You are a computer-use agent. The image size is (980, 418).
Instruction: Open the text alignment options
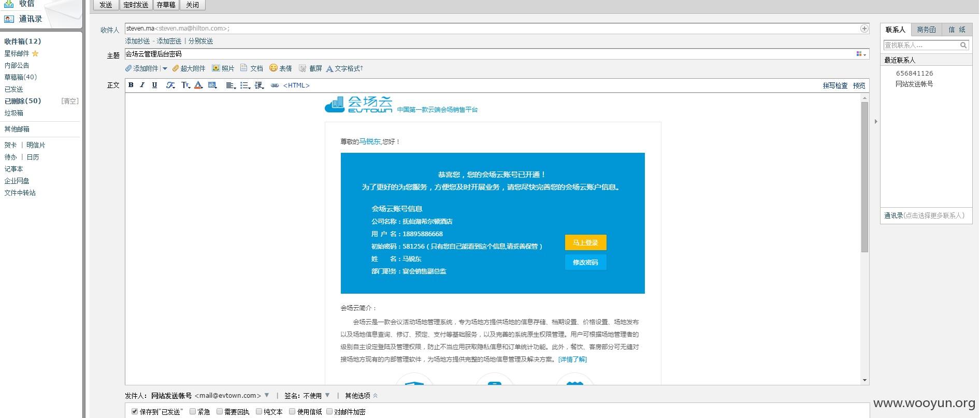[x=230, y=85]
